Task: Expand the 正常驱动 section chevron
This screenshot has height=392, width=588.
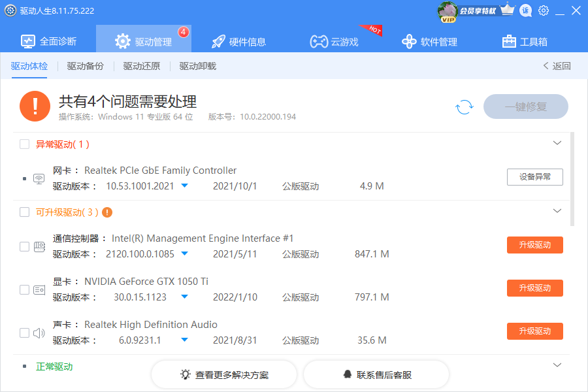Action: pyautogui.click(x=557, y=365)
